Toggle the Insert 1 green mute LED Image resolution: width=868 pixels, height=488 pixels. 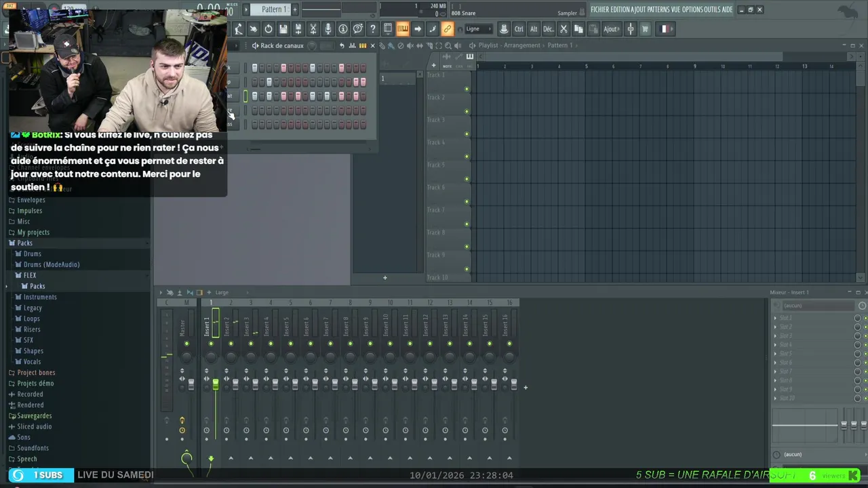point(211,344)
